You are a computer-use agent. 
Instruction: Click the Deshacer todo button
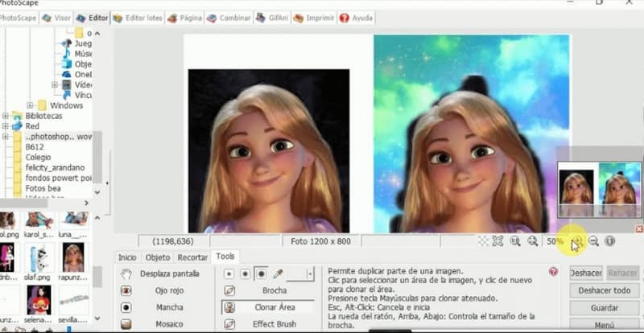point(605,290)
